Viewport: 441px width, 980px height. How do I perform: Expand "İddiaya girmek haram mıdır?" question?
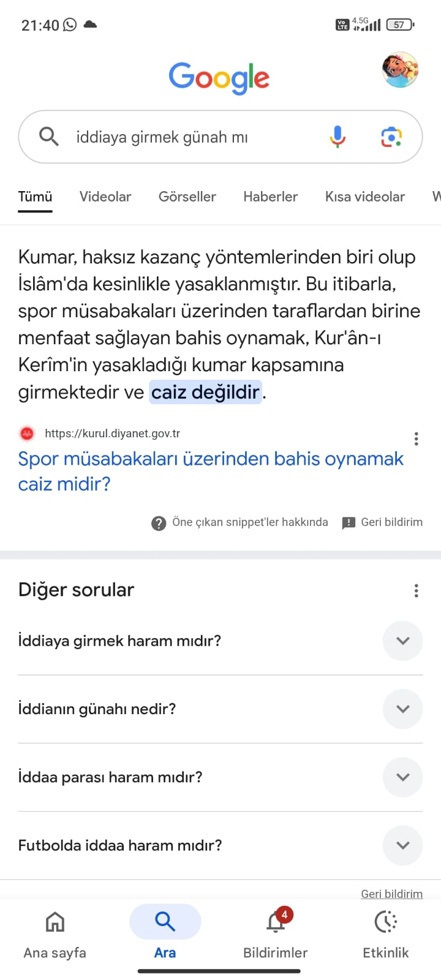point(402,641)
